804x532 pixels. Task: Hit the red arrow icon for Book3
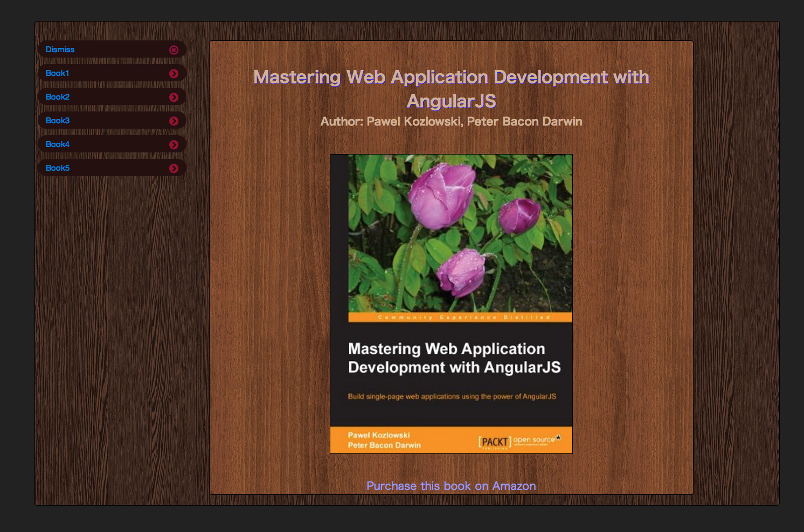click(x=174, y=121)
